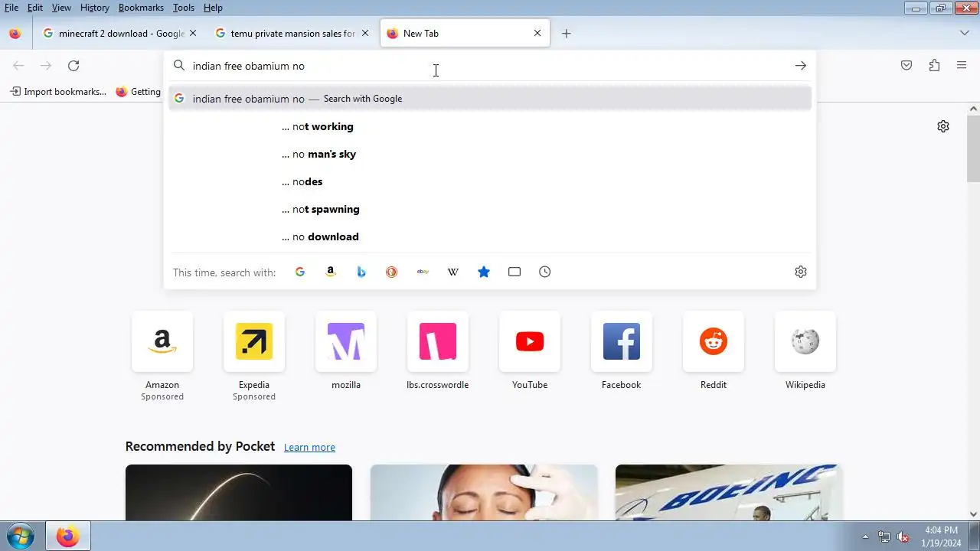This screenshot has height=551, width=980.
Task: Open search settings gear in dropdown
Action: coord(801,272)
